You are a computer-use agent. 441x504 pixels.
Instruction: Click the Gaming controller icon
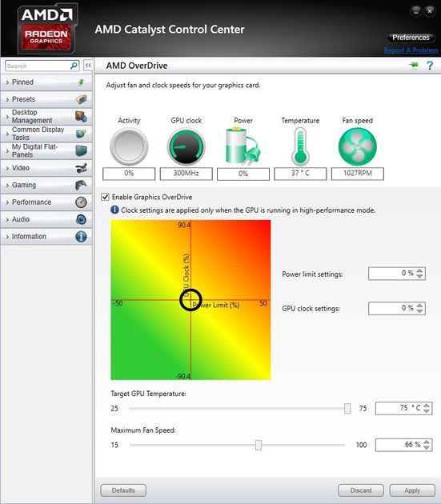pos(81,185)
